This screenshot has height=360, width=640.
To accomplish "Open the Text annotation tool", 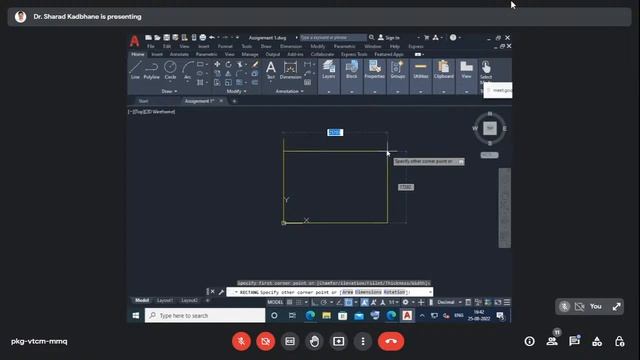I will point(271,69).
